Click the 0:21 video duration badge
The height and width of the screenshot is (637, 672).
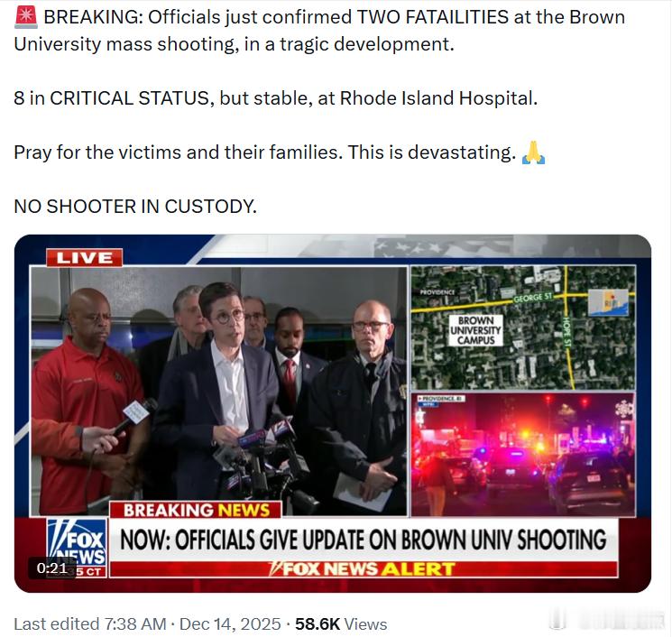51,568
